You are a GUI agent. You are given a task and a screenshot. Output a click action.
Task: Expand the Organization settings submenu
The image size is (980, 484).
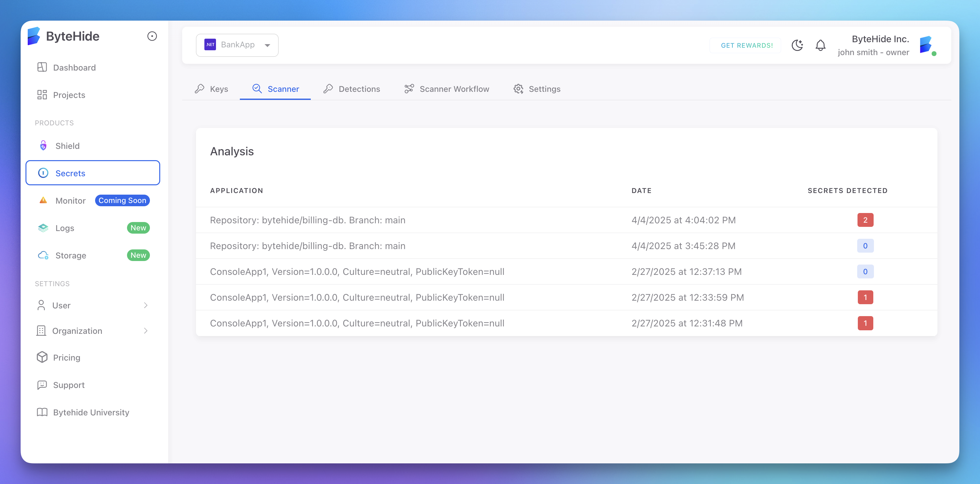tap(145, 331)
